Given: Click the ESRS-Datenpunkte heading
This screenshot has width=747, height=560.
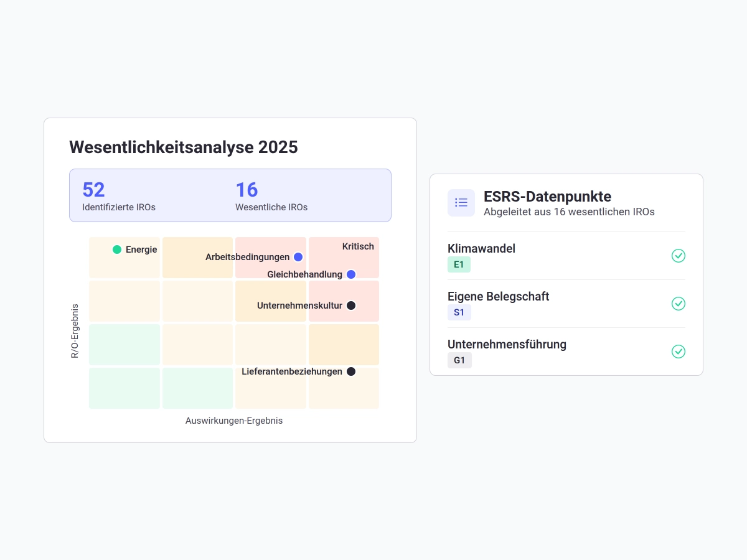Looking at the screenshot, I should [547, 197].
